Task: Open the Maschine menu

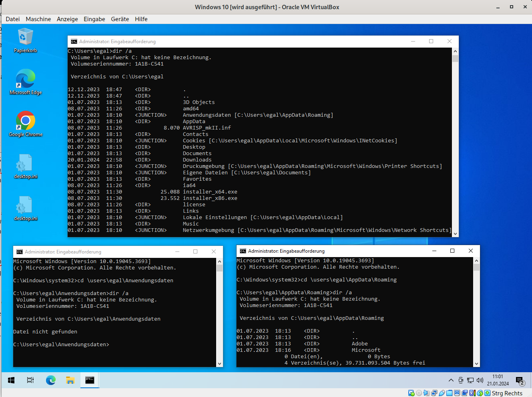Action: click(38, 19)
